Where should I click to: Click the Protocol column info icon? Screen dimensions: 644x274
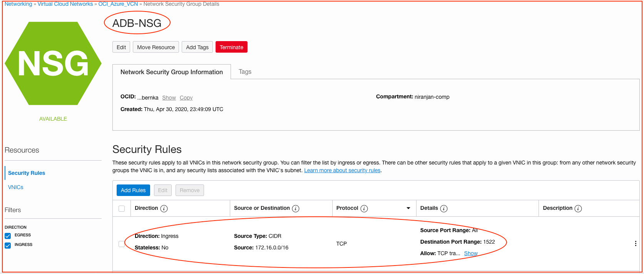pyautogui.click(x=364, y=209)
